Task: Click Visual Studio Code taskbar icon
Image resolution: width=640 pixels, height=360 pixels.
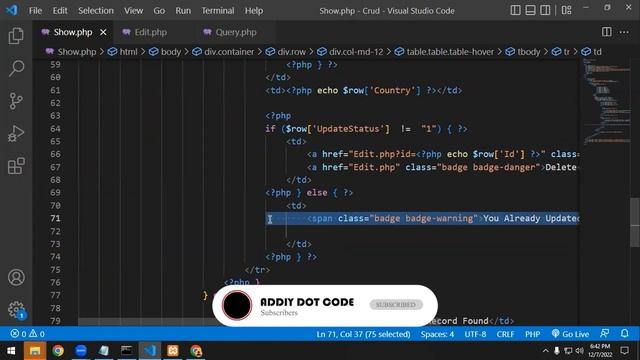Action: pyautogui.click(x=150, y=351)
